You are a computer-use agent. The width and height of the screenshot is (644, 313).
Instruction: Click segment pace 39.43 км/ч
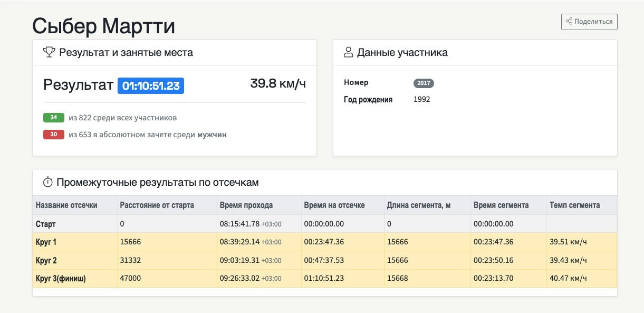click(568, 260)
